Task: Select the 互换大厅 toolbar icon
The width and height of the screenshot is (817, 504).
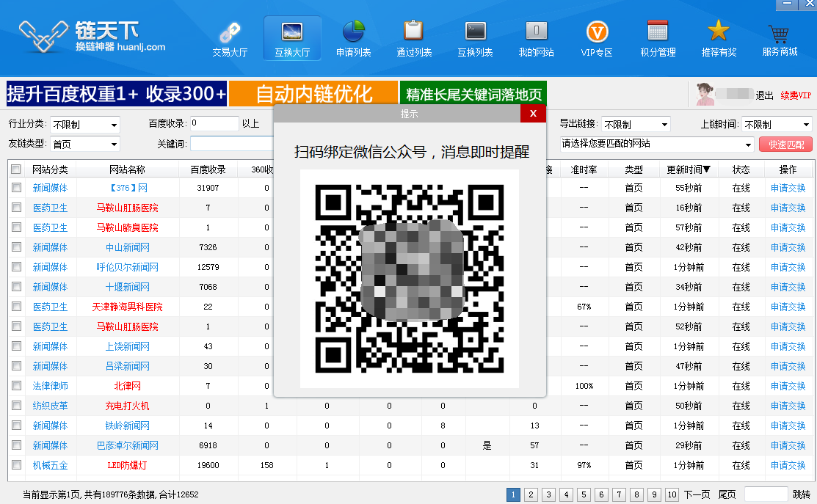Action: [292, 39]
